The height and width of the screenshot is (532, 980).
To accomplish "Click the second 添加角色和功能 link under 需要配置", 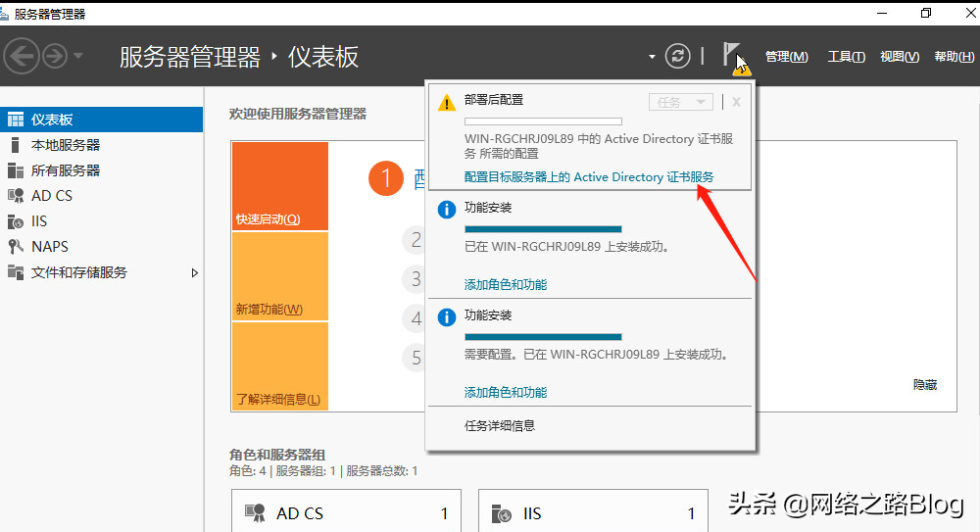I will tap(506, 393).
